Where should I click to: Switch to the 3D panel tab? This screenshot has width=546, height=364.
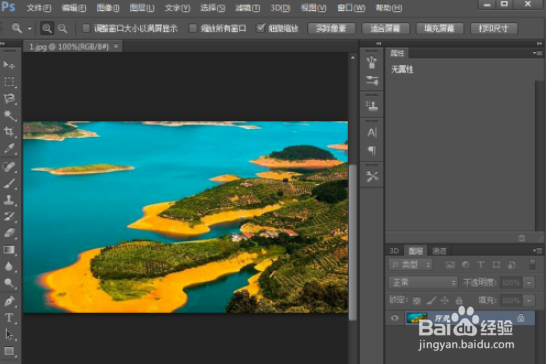pyautogui.click(x=394, y=251)
